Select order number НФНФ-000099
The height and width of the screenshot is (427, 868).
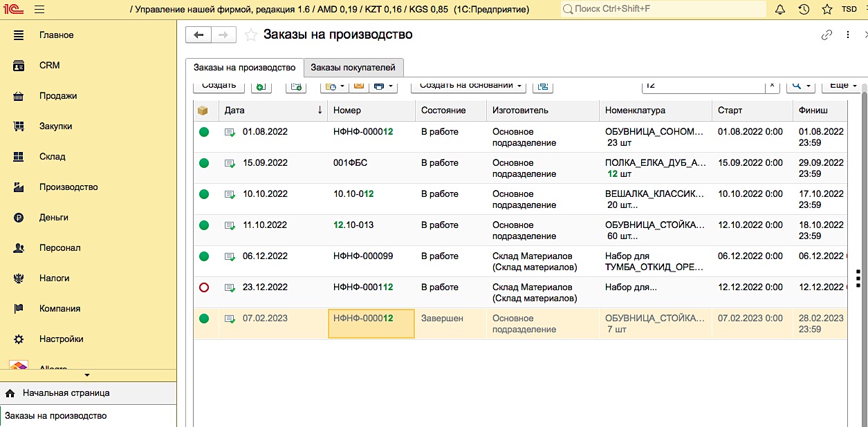pyautogui.click(x=363, y=256)
